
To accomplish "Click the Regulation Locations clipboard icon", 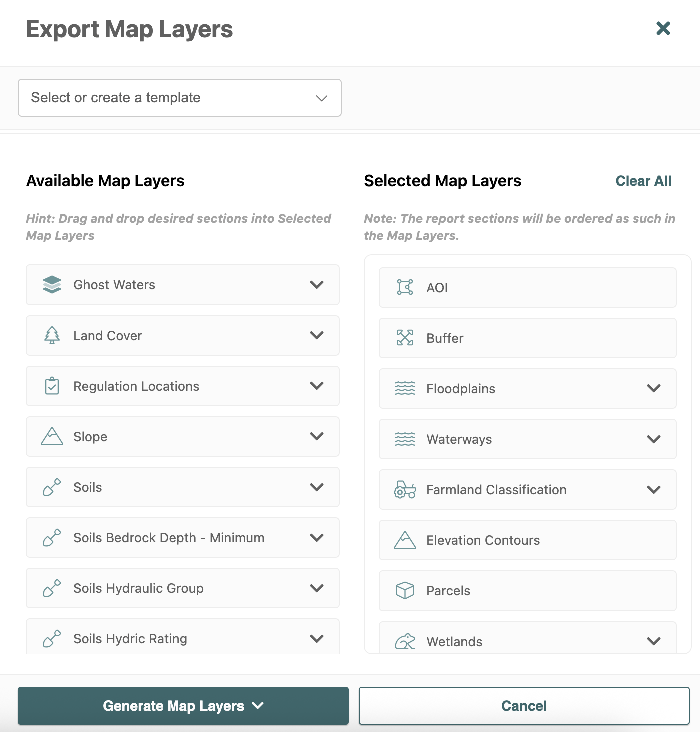I will 52,386.
